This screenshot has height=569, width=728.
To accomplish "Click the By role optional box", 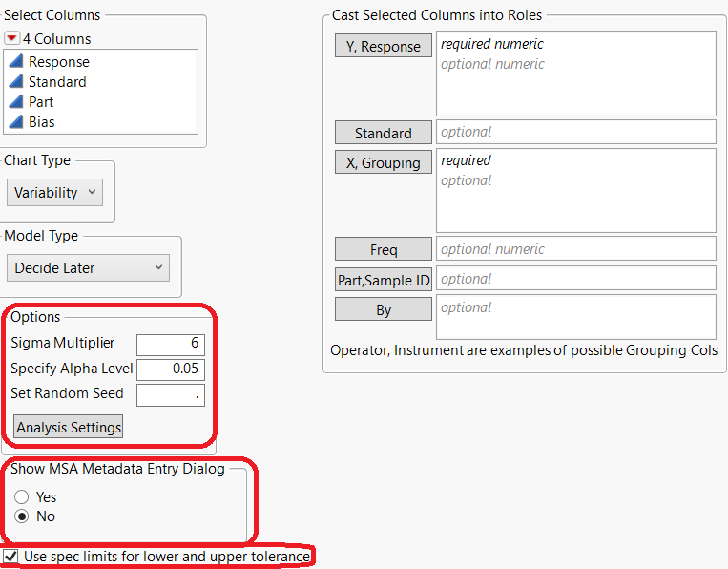I will tap(576, 317).
